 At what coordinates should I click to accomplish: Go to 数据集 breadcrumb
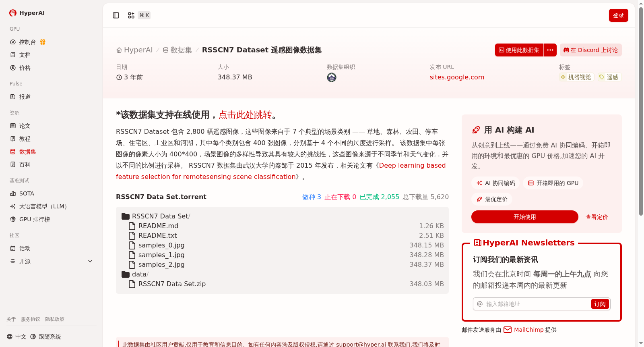point(178,50)
